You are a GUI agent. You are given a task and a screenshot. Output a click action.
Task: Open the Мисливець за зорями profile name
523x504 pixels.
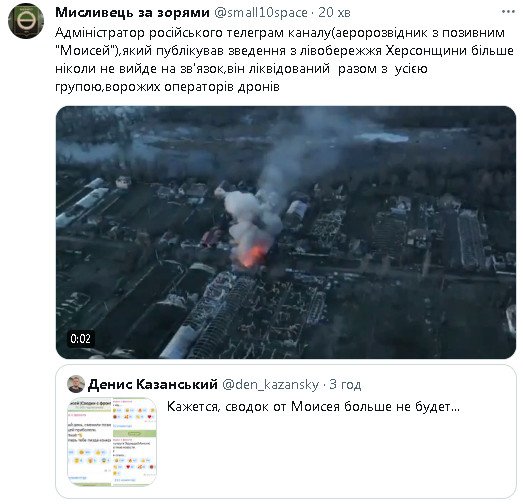tap(132, 13)
